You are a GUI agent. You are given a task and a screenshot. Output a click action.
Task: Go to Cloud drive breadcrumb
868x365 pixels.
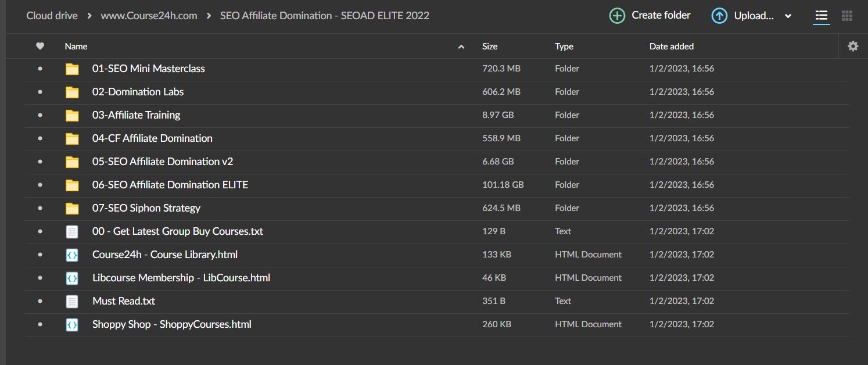[x=52, y=16]
